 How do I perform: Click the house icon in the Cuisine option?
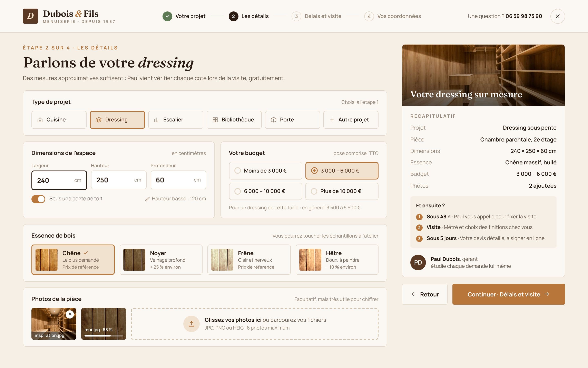click(x=40, y=120)
